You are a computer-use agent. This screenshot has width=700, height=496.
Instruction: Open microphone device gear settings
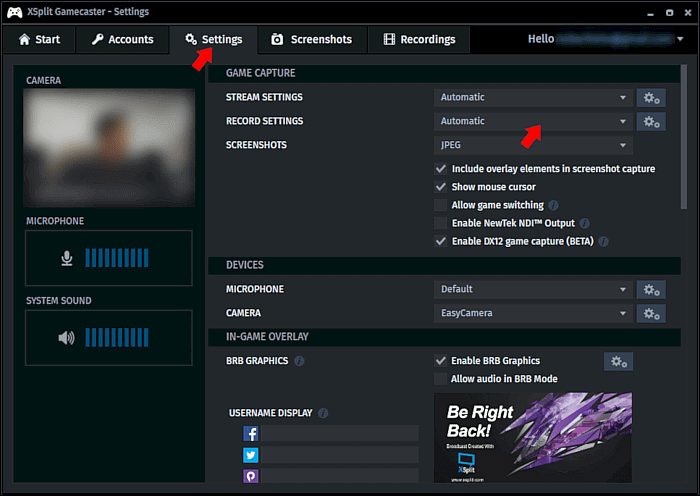click(650, 289)
